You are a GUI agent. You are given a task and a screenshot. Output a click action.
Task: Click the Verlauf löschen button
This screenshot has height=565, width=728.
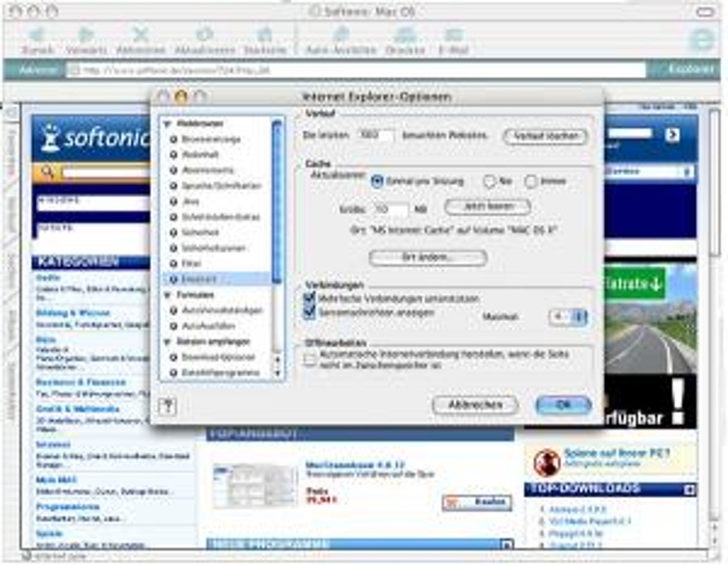(545, 136)
